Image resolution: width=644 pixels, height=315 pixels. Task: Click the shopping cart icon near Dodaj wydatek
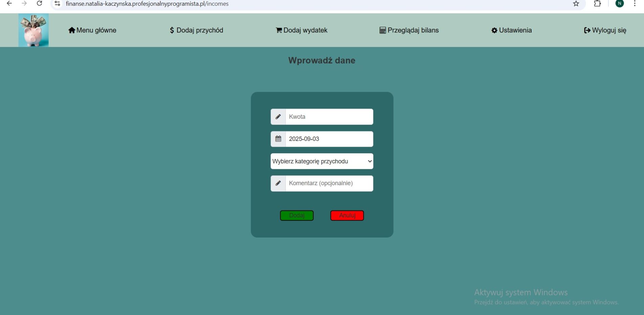[278, 30]
